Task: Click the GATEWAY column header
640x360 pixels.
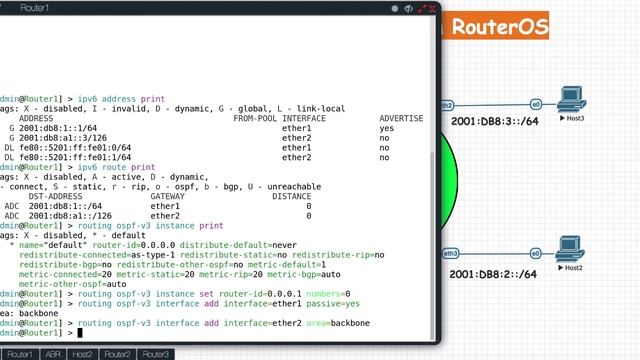Action: 167,196
